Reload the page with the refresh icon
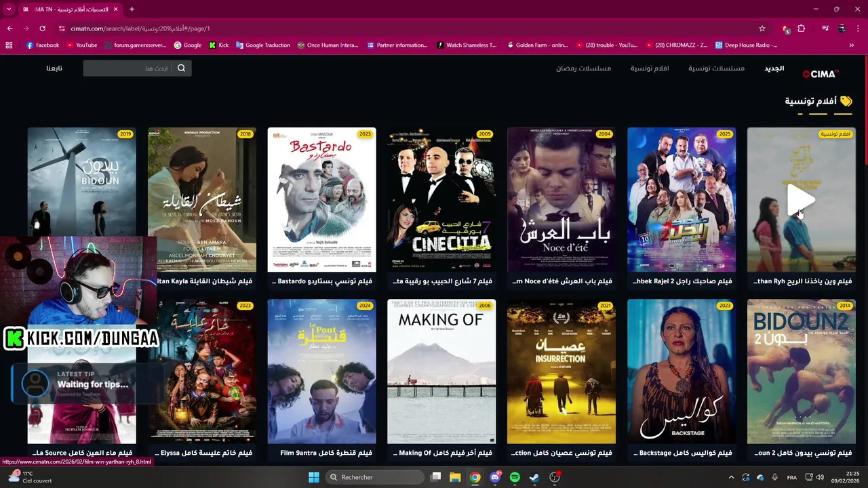Screen dimensions: 868x488 42,28
